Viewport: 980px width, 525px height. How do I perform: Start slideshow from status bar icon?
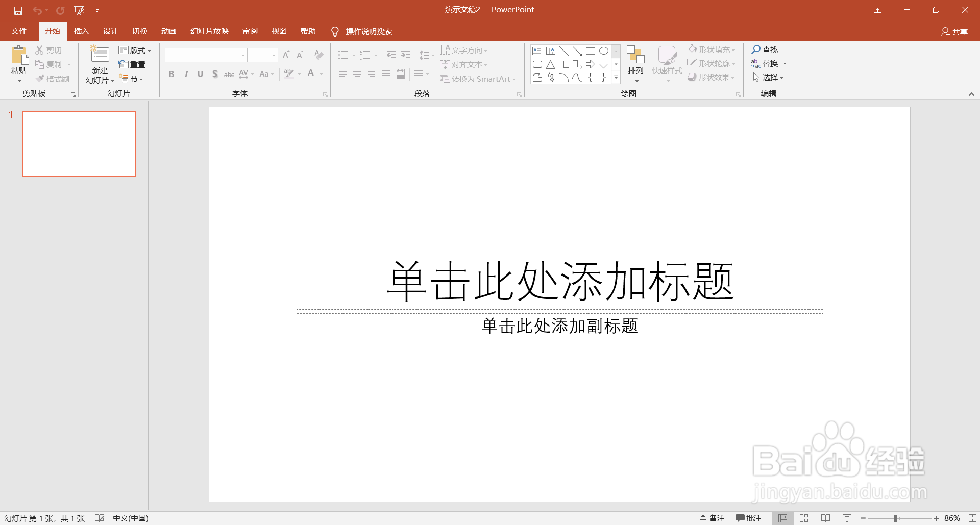tap(847, 518)
